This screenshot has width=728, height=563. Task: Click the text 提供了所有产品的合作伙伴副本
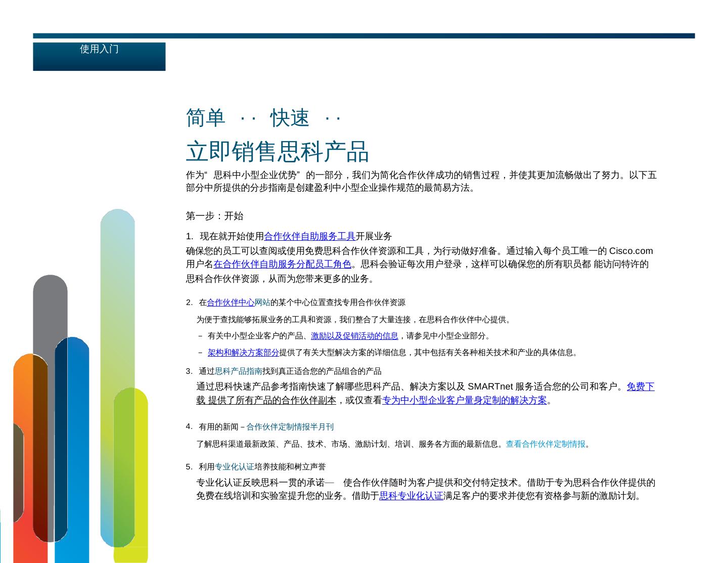272,400
